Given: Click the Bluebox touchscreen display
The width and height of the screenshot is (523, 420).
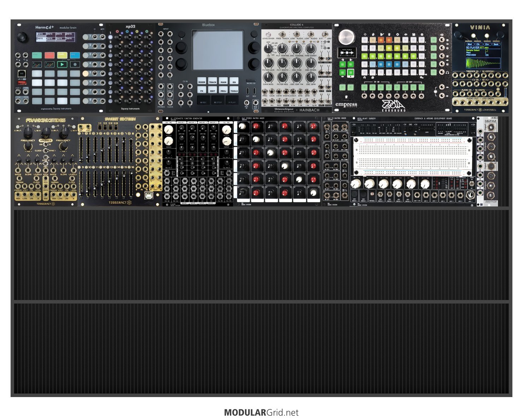Looking at the screenshot, I should point(218,50).
